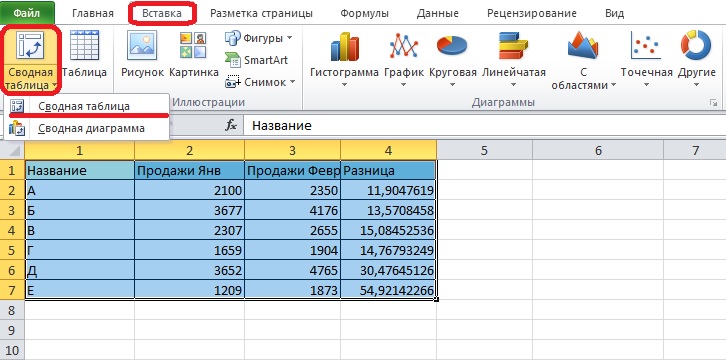The image size is (726, 360).
Task: Click the formula bar showing Название
Action: coord(484,125)
